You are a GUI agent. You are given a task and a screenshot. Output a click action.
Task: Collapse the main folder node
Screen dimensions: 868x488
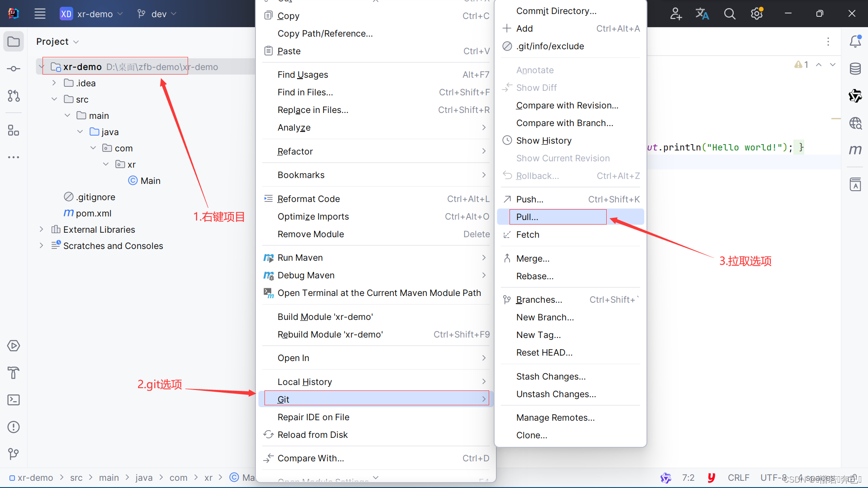pyautogui.click(x=67, y=115)
